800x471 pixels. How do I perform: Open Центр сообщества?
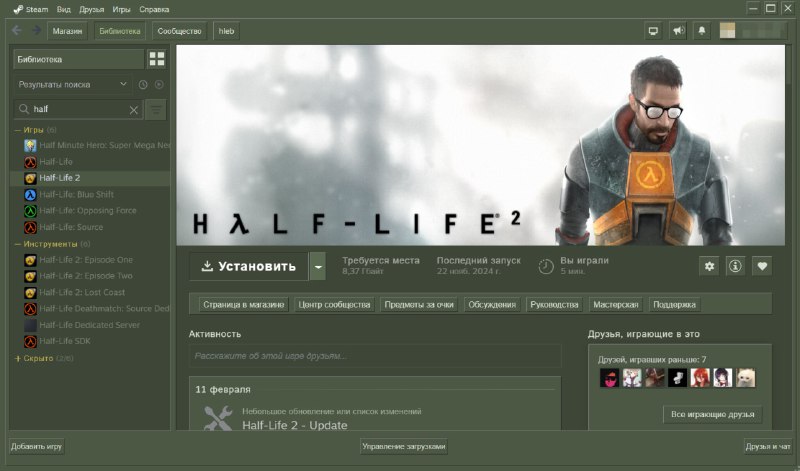point(334,305)
